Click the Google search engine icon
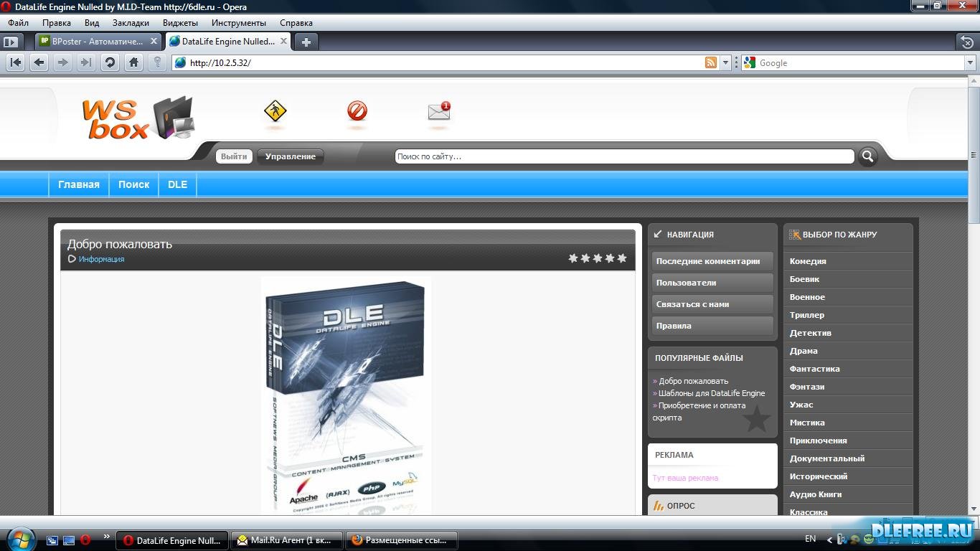The width and height of the screenshot is (980, 551). click(x=750, y=62)
